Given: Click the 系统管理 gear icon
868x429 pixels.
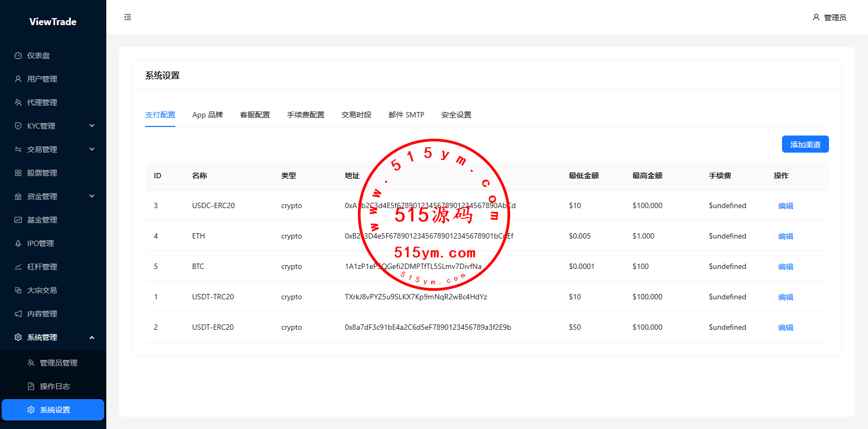Looking at the screenshot, I should [18, 337].
